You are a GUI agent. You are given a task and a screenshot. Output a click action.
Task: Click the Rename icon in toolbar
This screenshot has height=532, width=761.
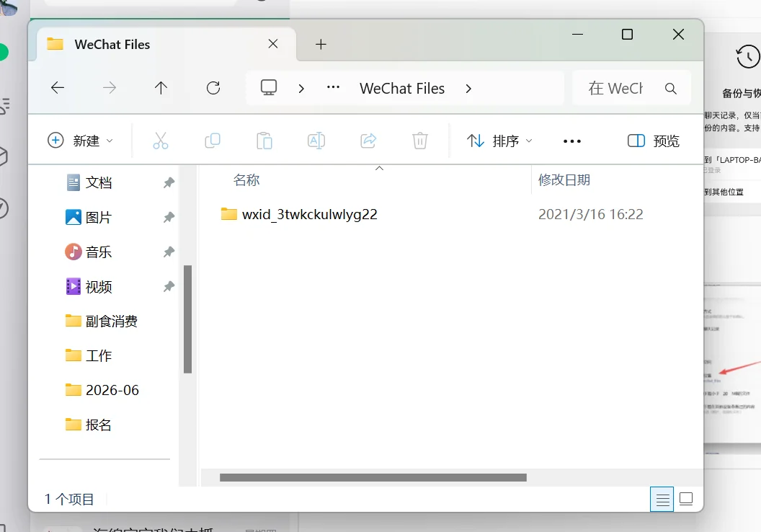[x=316, y=141]
